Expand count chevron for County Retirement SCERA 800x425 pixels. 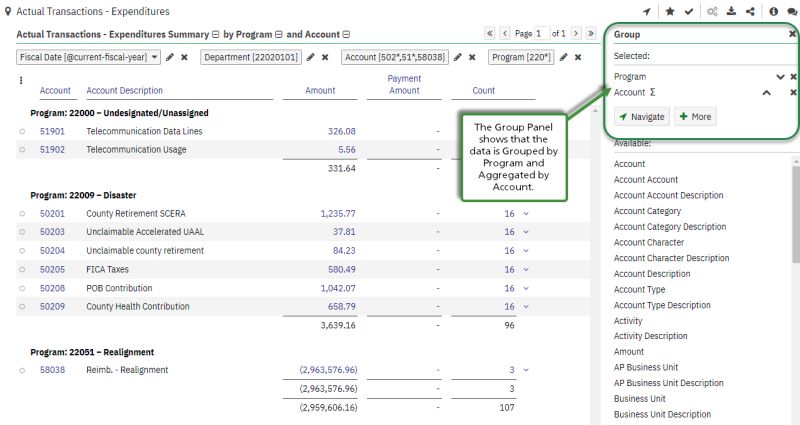(526, 214)
